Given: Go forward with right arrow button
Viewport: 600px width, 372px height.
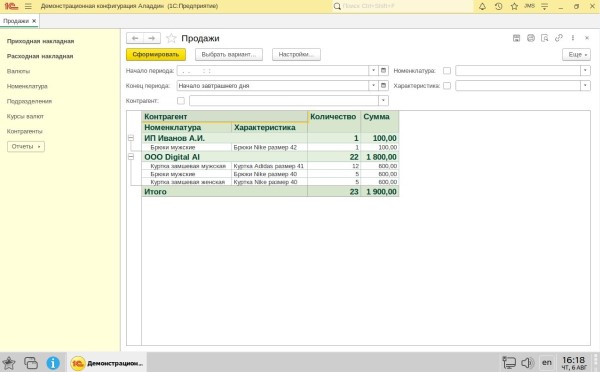Looking at the screenshot, I should point(152,38).
